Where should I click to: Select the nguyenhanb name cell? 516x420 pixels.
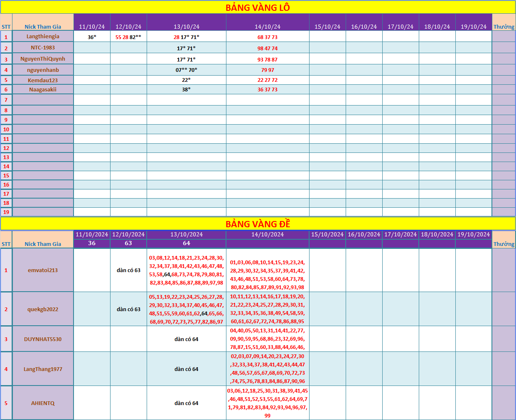[43, 70]
